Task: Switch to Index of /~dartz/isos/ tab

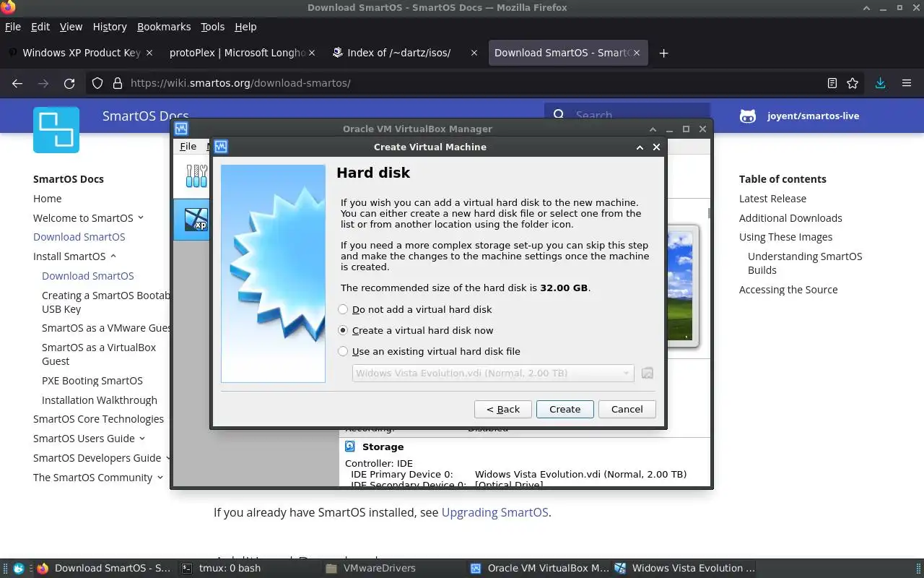Action: pos(404,53)
